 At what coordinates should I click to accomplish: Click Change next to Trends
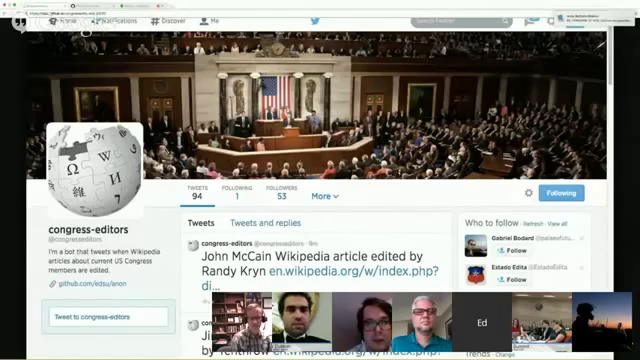point(505,355)
